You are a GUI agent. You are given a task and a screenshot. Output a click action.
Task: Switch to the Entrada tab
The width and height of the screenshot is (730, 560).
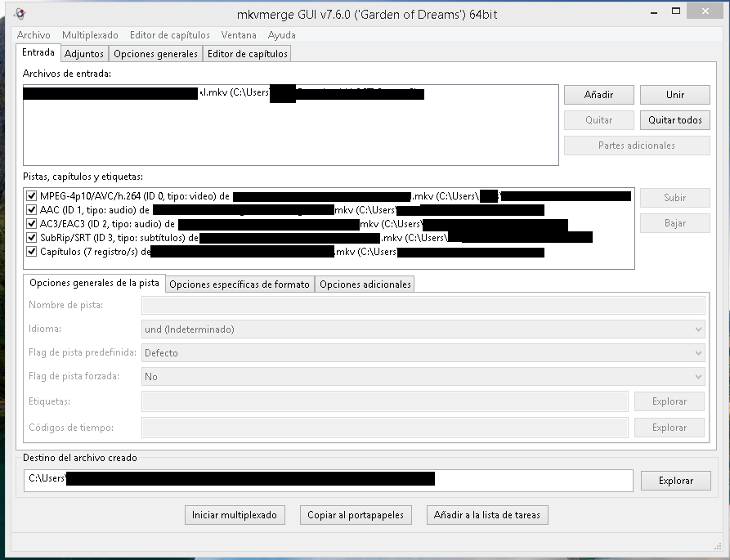click(38, 52)
